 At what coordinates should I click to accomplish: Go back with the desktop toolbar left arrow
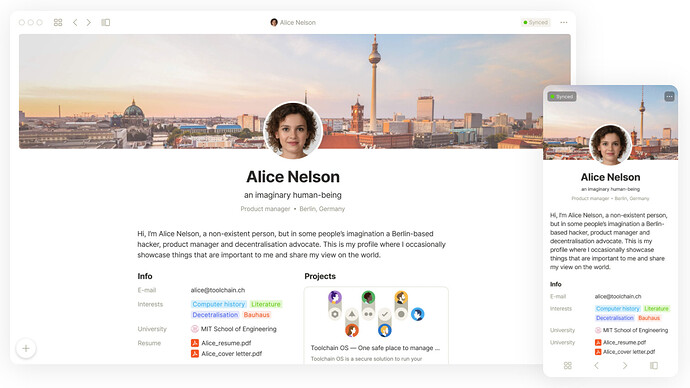(75, 22)
